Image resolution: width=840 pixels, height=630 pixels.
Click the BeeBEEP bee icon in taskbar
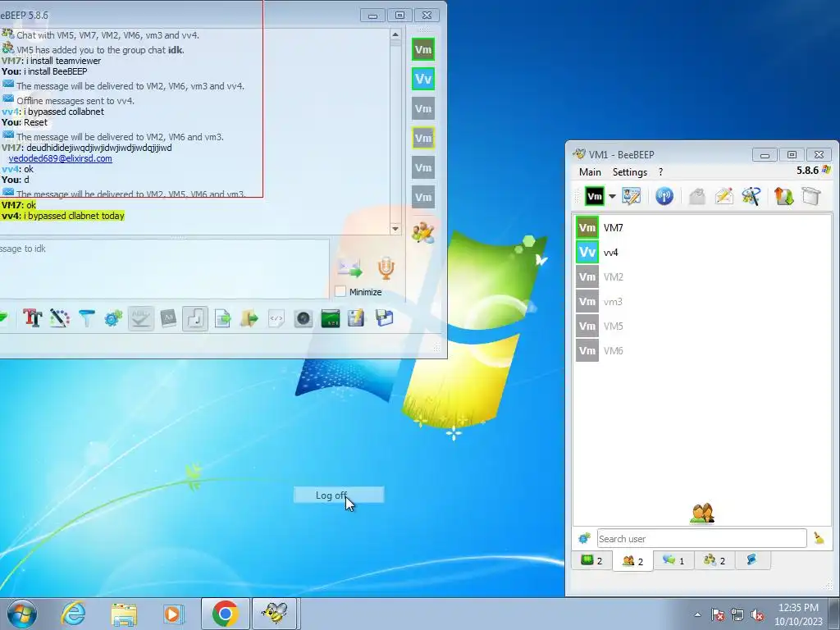276,614
